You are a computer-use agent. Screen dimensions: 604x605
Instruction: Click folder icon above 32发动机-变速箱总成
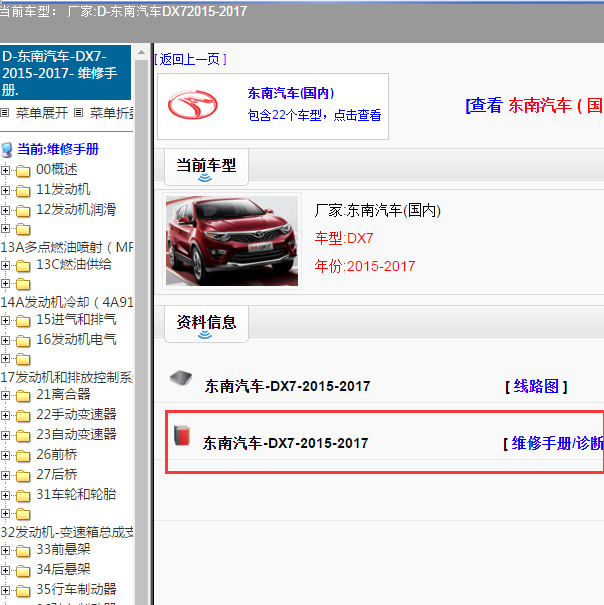(x=23, y=514)
